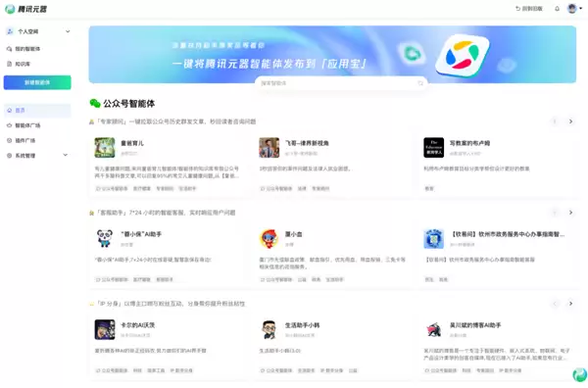
Task: Click the 腾讯元器 logo in header
Action: tap(25, 9)
